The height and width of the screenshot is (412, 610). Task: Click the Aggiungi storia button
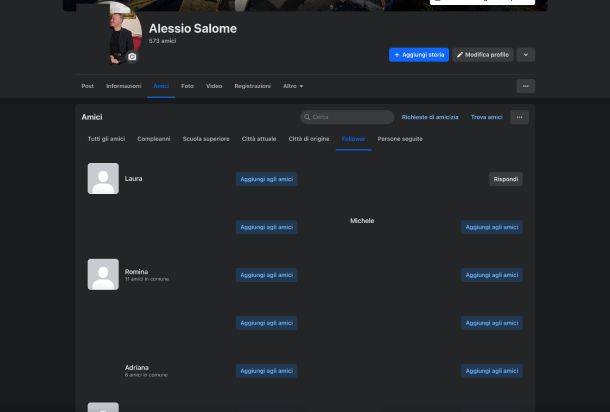click(419, 55)
